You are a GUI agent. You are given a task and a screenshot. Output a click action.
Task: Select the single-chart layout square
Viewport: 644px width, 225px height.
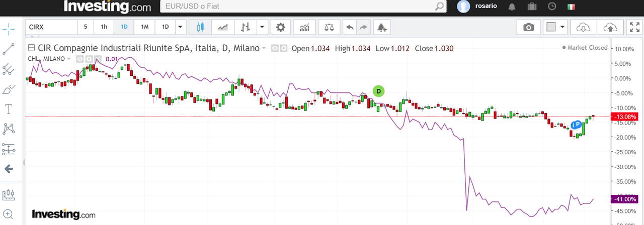551,27
